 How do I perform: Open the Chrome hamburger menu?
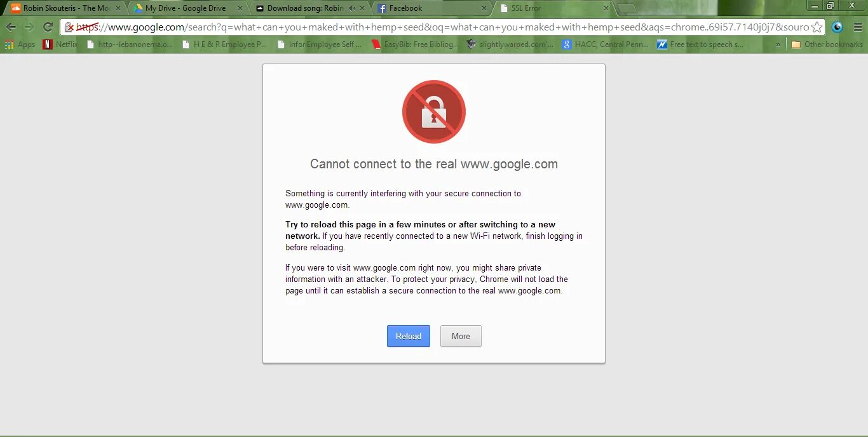coord(858,27)
